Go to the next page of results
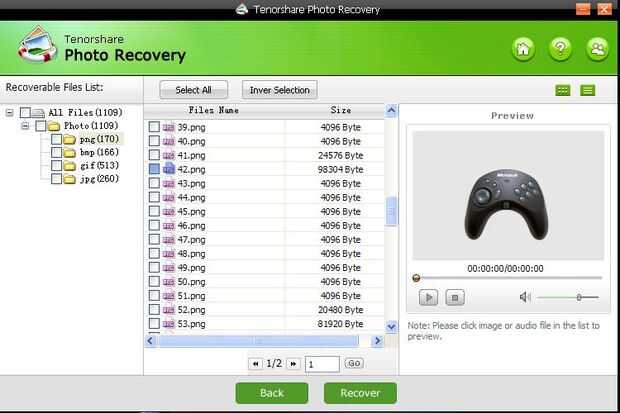 click(x=293, y=364)
